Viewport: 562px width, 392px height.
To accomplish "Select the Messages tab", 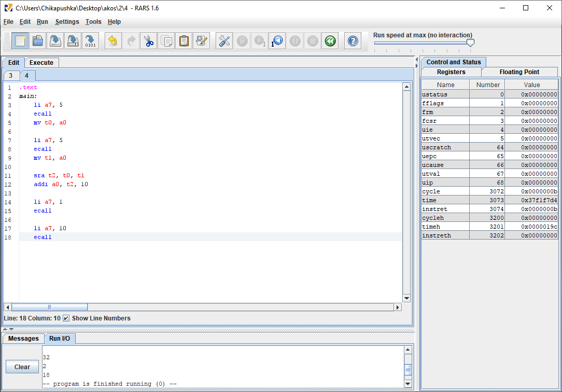I will [x=23, y=339].
